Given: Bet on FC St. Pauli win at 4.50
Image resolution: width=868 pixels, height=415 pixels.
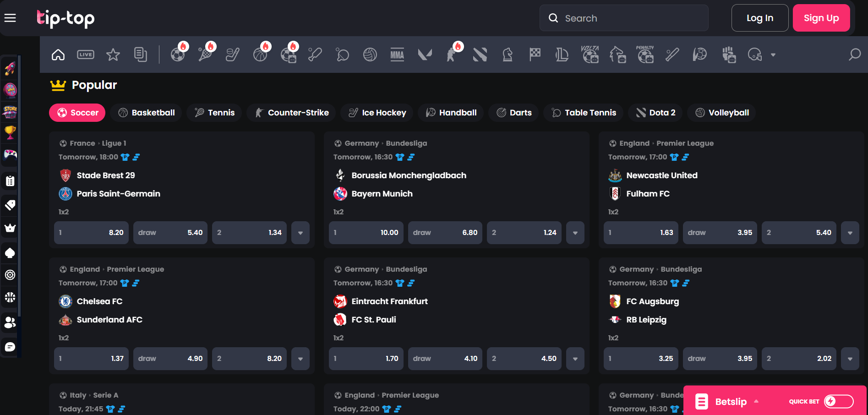Looking at the screenshot, I should pos(524,359).
